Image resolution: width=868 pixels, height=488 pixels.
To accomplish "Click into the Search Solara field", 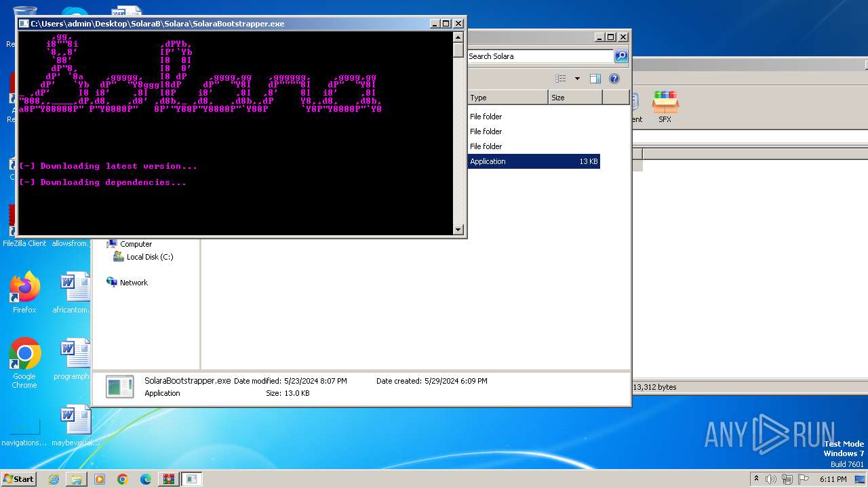I will 540,56.
